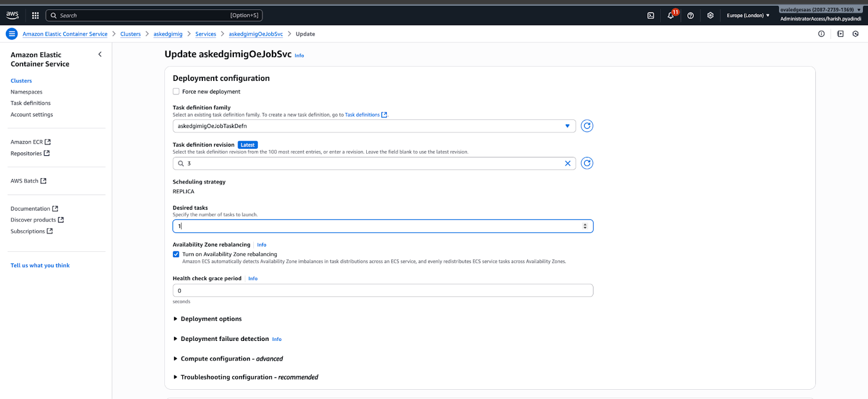Go to Task definitions in sidebar
The image size is (868, 399).
click(x=30, y=103)
